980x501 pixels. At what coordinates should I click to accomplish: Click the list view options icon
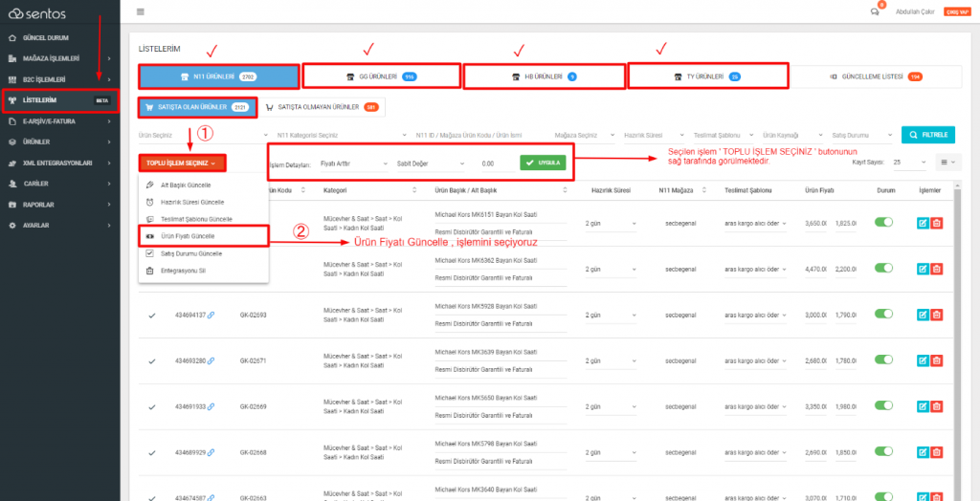pyautogui.click(x=946, y=163)
